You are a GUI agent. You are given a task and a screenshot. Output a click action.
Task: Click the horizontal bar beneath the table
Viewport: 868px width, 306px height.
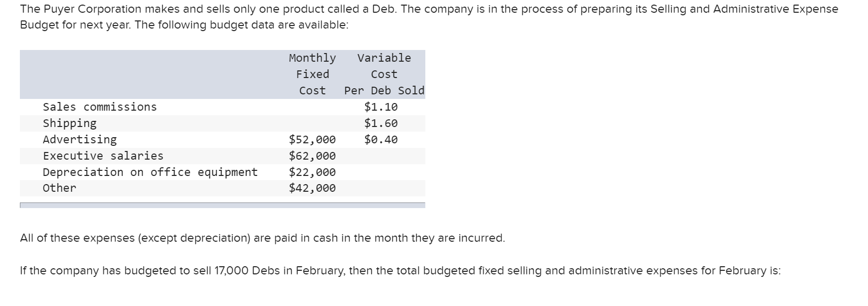click(222, 205)
